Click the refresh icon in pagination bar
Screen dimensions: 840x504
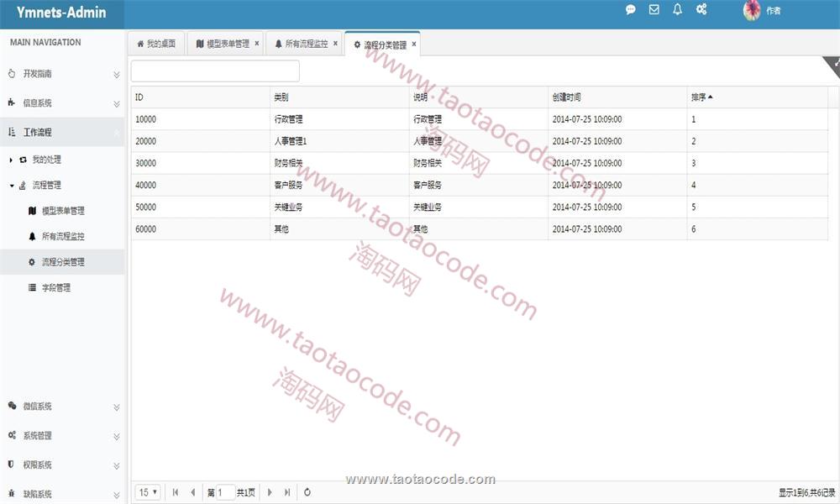click(307, 492)
